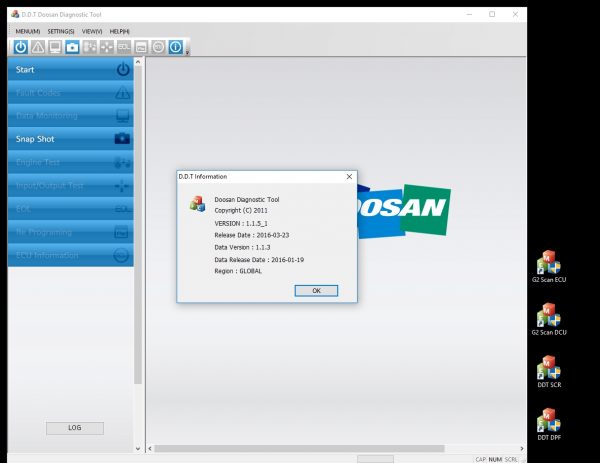Click the side panel scroll up arrow
Screen dimensions: 600x463
click(138, 62)
